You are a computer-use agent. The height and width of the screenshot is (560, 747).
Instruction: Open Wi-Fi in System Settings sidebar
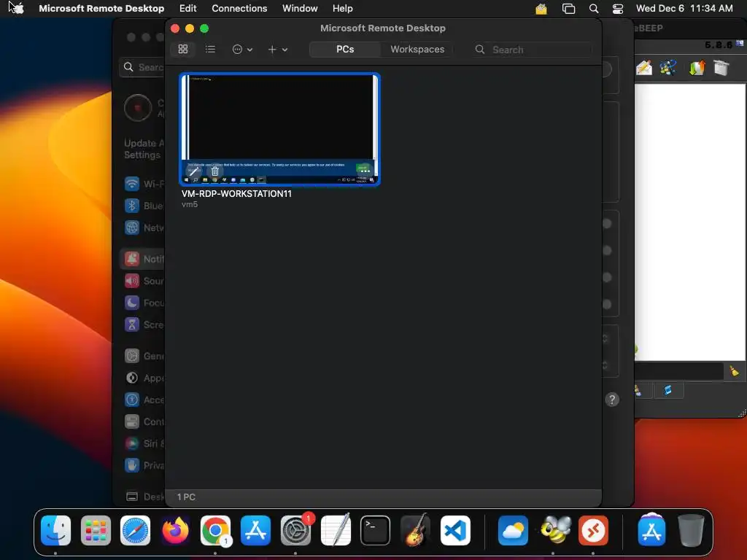click(144, 184)
